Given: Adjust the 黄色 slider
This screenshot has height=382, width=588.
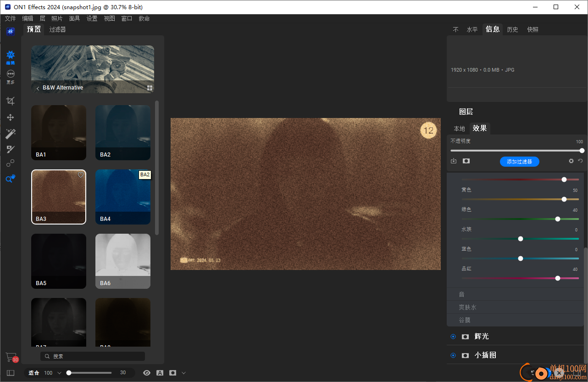Looking at the screenshot, I should pyautogui.click(x=520, y=199).
